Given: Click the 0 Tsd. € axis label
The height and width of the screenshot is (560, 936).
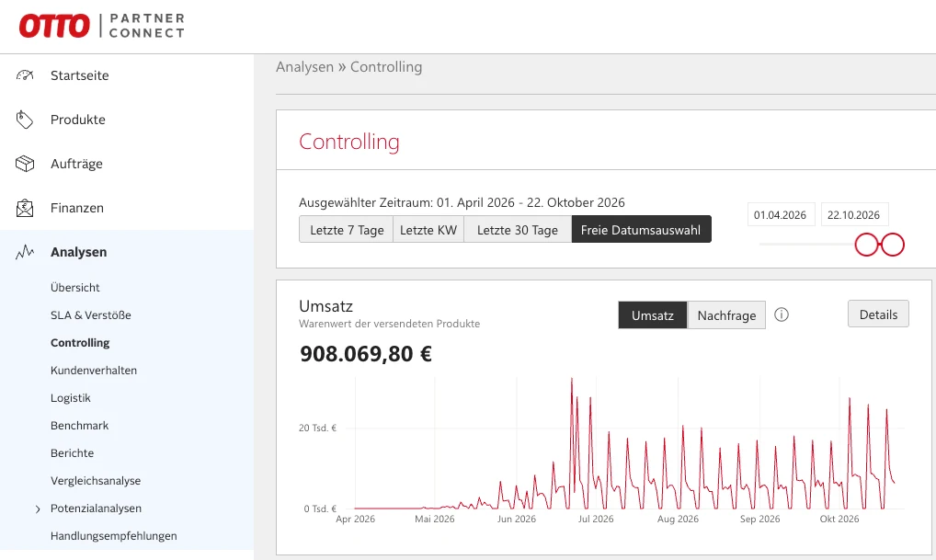Looking at the screenshot, I should tap(320, 509).
